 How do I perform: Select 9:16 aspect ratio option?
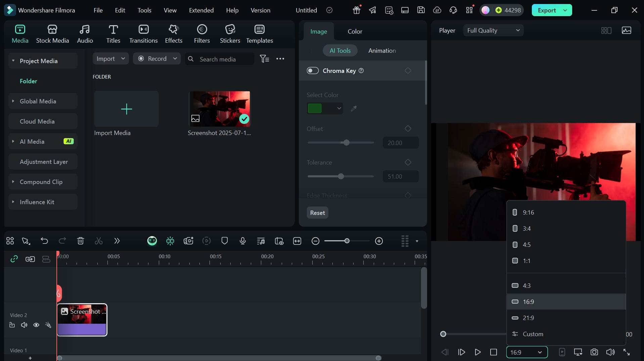566,213
